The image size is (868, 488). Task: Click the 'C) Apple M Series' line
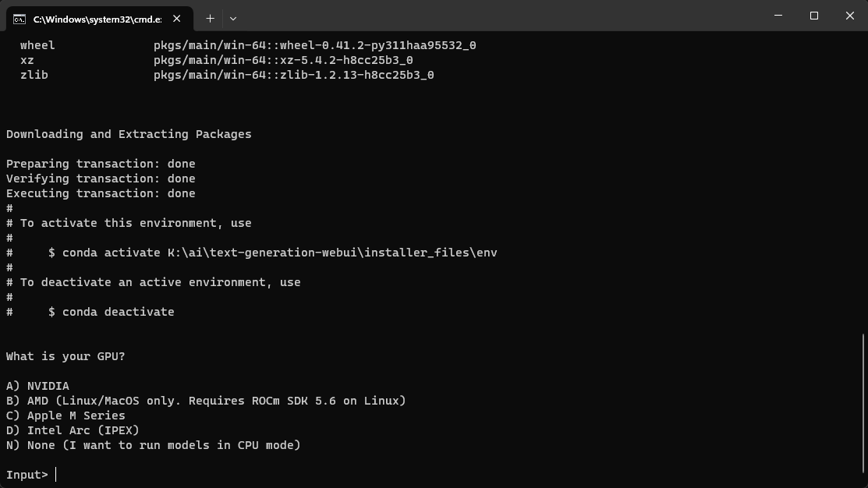point(66,416)
